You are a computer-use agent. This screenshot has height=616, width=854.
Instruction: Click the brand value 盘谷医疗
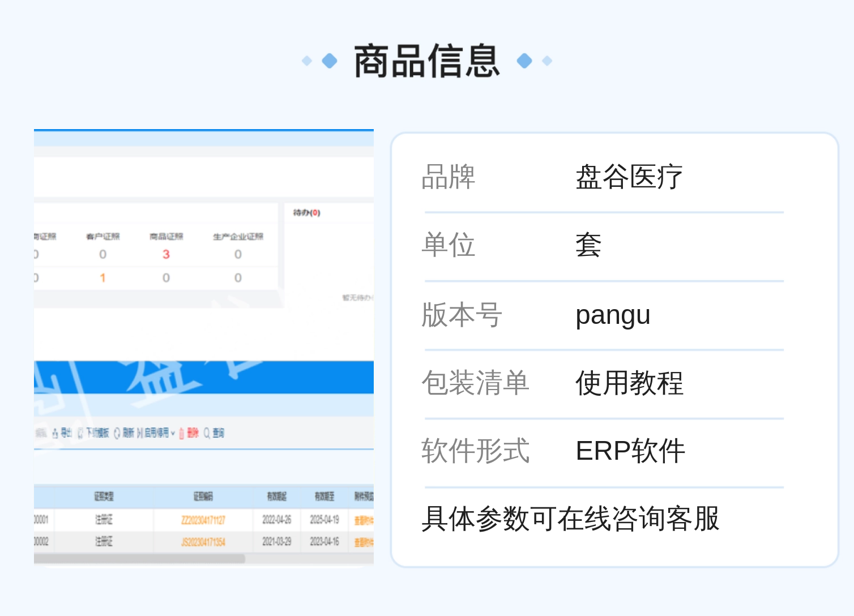click(x=629, y=177)
